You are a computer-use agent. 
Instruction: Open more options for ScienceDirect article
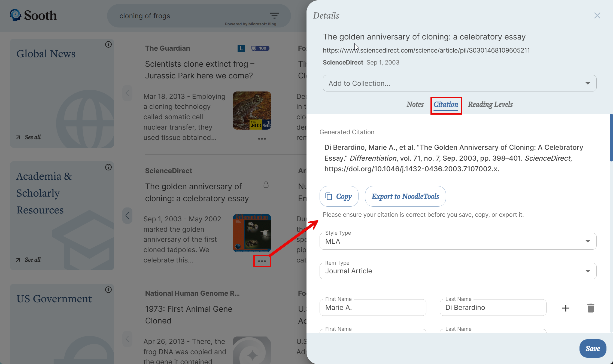(x=262, y=261)
